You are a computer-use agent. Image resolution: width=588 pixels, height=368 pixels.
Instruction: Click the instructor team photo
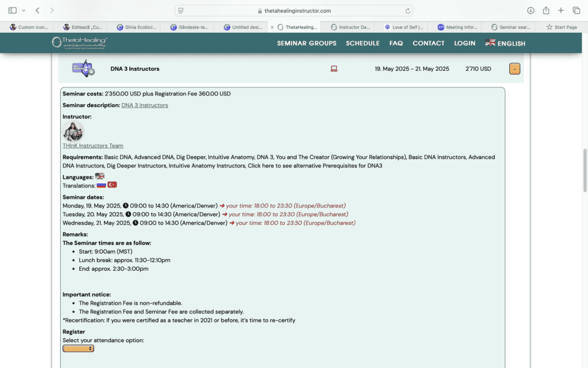coord(73,131)
